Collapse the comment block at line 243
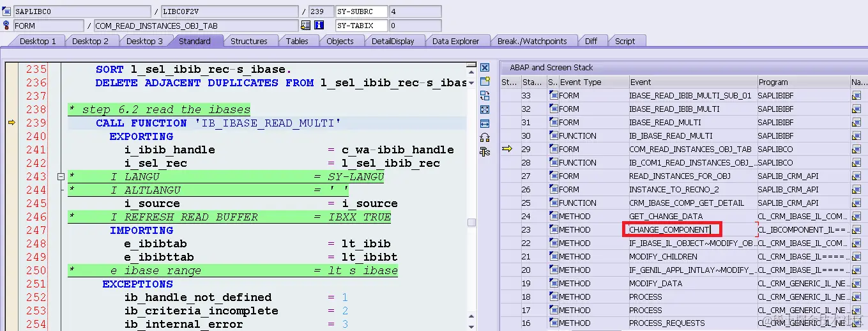The image size is (868, 331). (61, 176)
